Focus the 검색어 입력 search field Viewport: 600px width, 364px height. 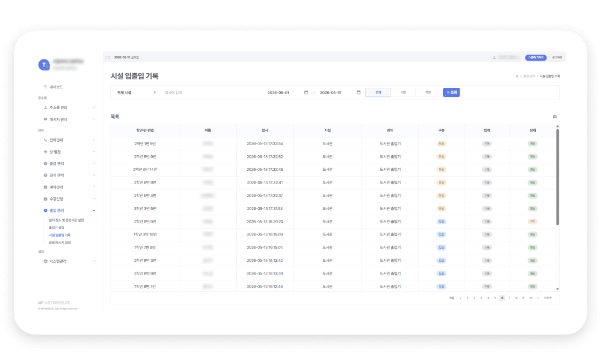(x=212, y=93)
